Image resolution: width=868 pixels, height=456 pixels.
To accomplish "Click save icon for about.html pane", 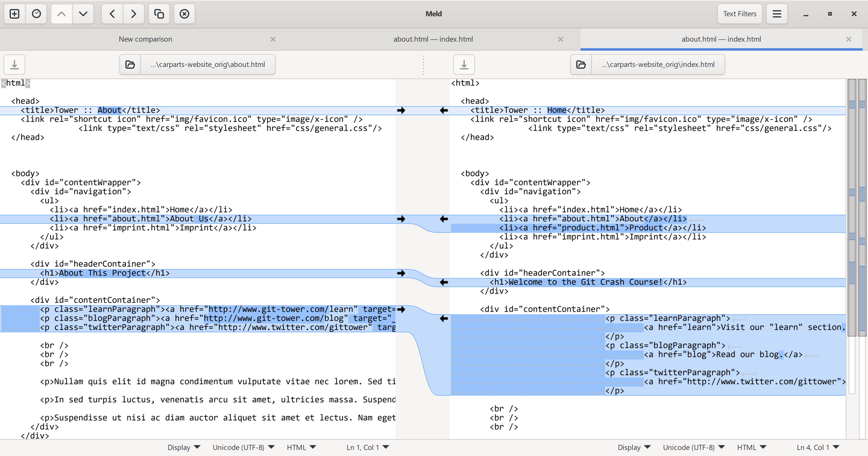I will click(14, 64).
